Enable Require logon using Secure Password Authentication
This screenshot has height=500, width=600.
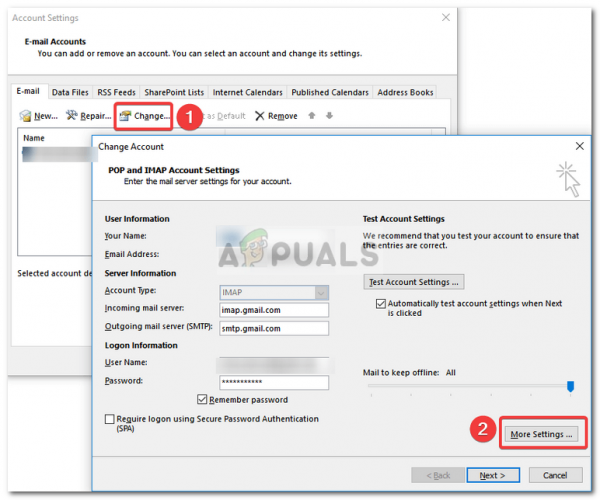(109, 419)
